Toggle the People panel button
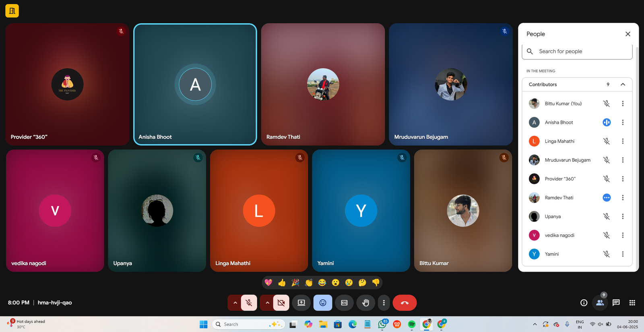Viewport: 644px width, 332px height. pos(600,303)
